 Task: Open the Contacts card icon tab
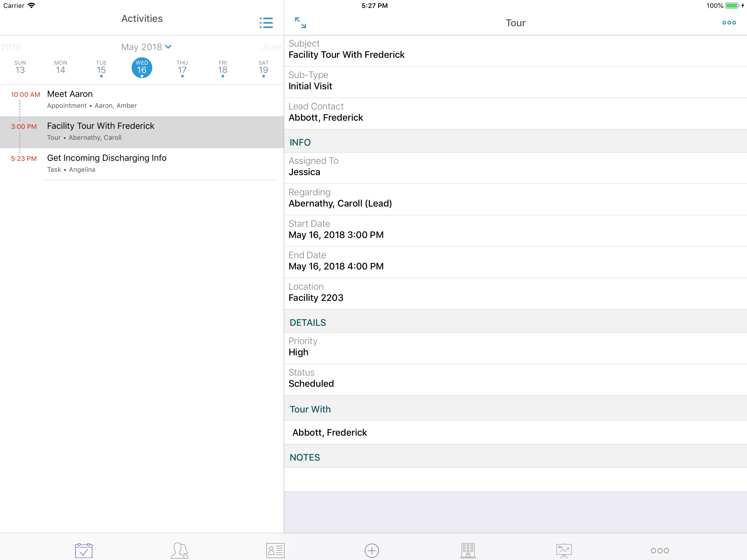(275, 550)
